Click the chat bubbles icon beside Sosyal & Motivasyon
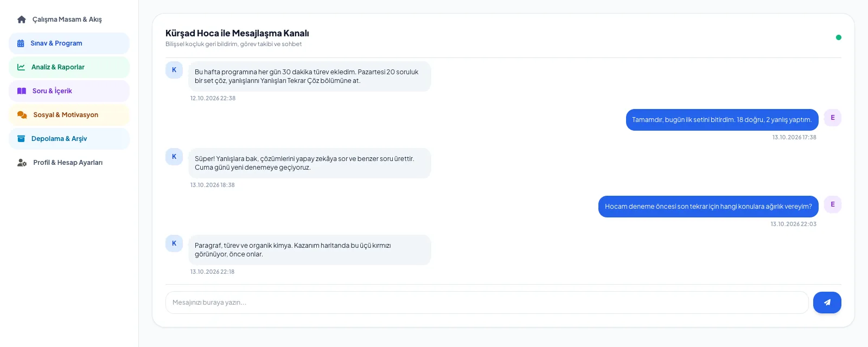Image resolution: width=868 pixels, height=347 pixels. click(x=22, y=115)
